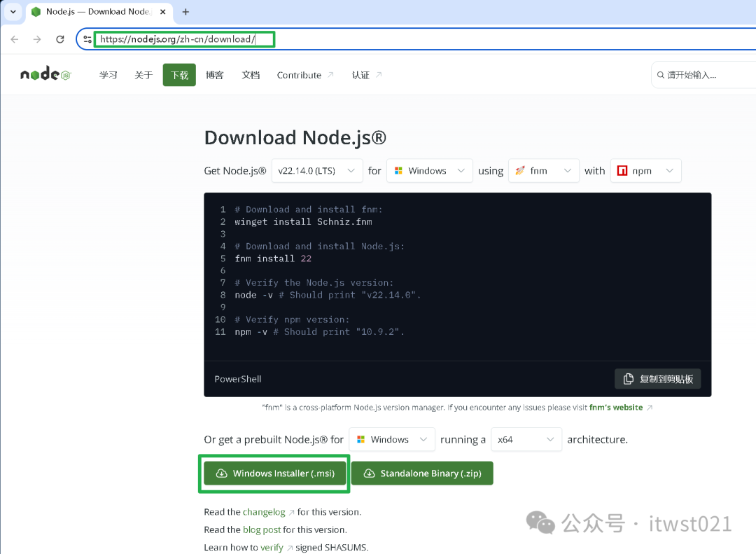
Task: Open the fnm version manager dropdown
Action: (544, 170)
